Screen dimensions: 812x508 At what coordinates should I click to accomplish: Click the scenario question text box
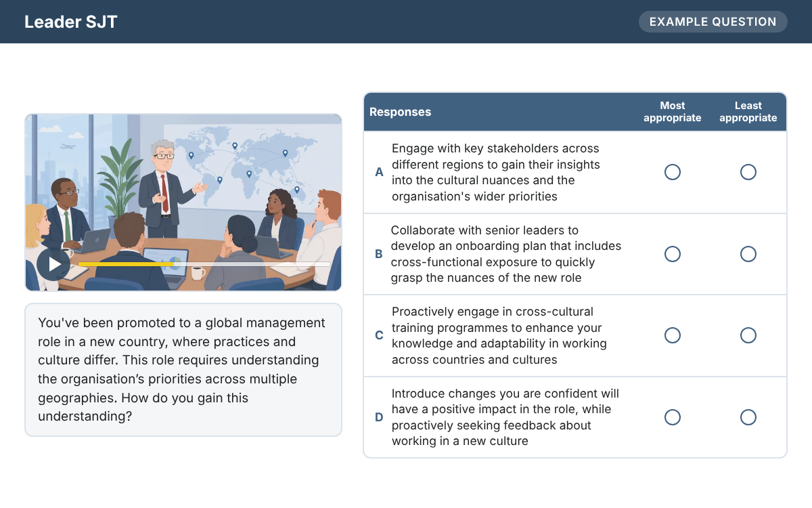[183, 370]
